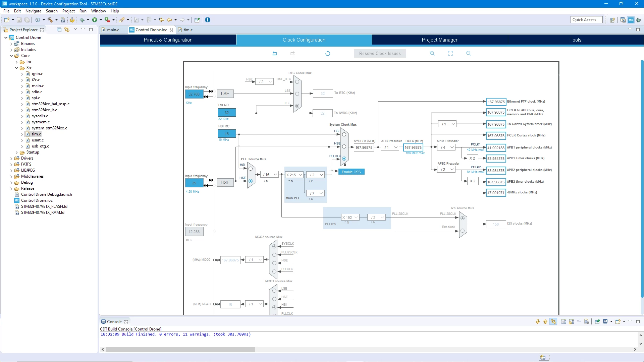Select LSE in MCO1 source Mux
Screen dimensions: 644x362
[274, 291]
